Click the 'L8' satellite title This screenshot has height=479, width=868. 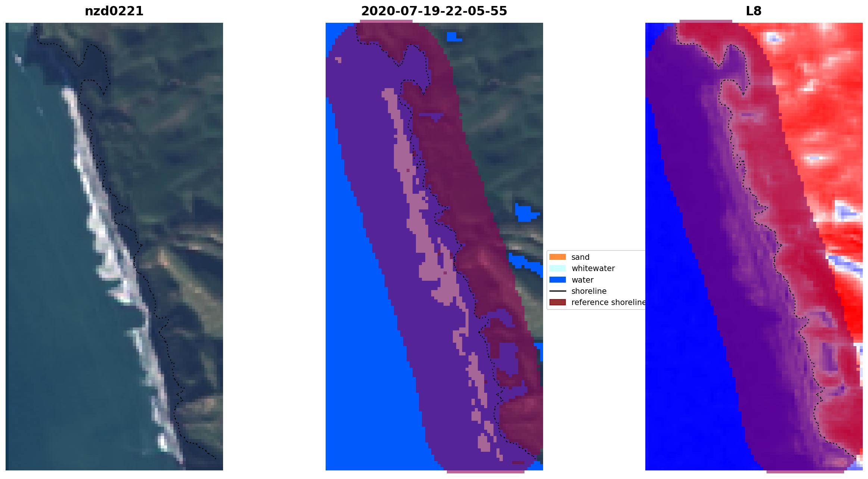pyautogui.click(x=753, y=11)
